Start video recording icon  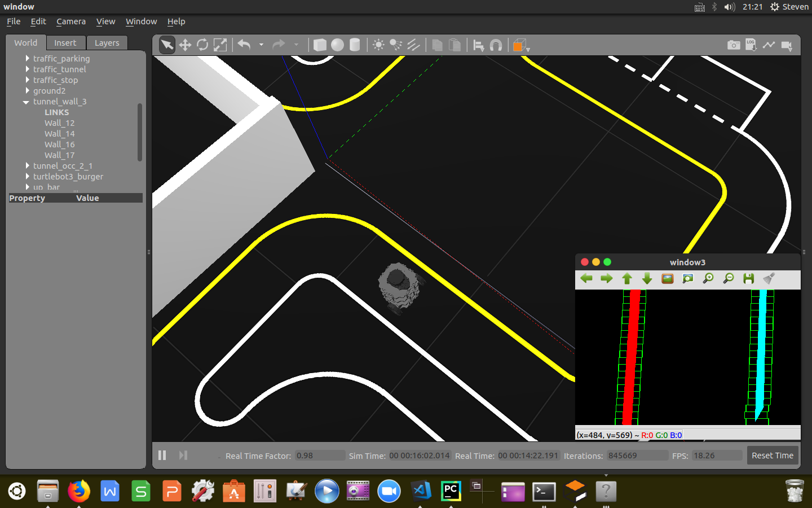[x=787, y=46]
